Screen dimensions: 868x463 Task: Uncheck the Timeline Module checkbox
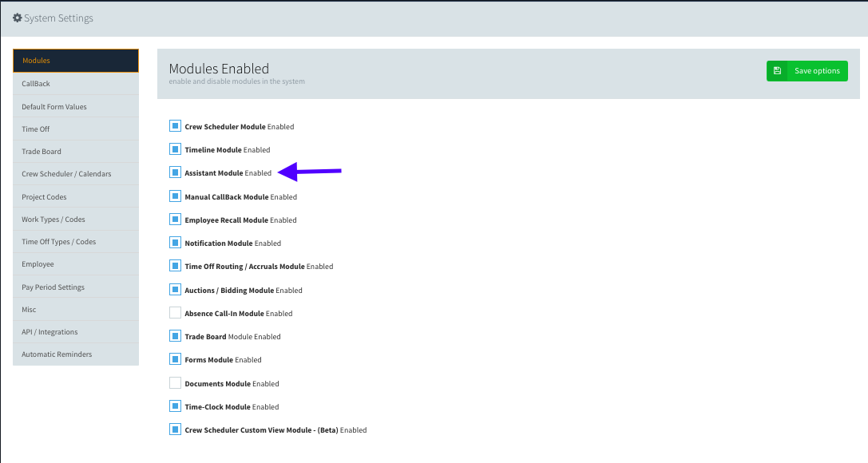pos(175,149)
